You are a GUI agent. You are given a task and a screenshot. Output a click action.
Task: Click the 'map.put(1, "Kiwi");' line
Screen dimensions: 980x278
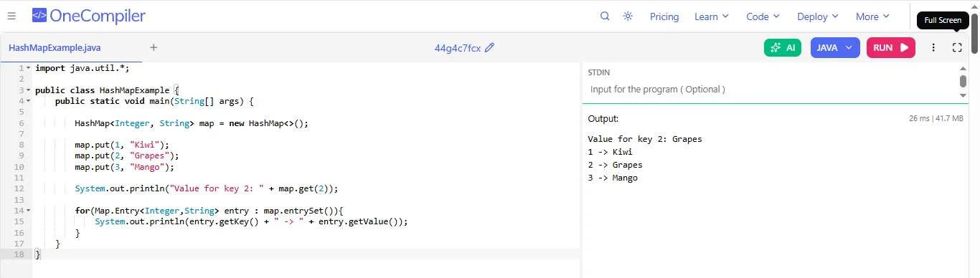122,145
